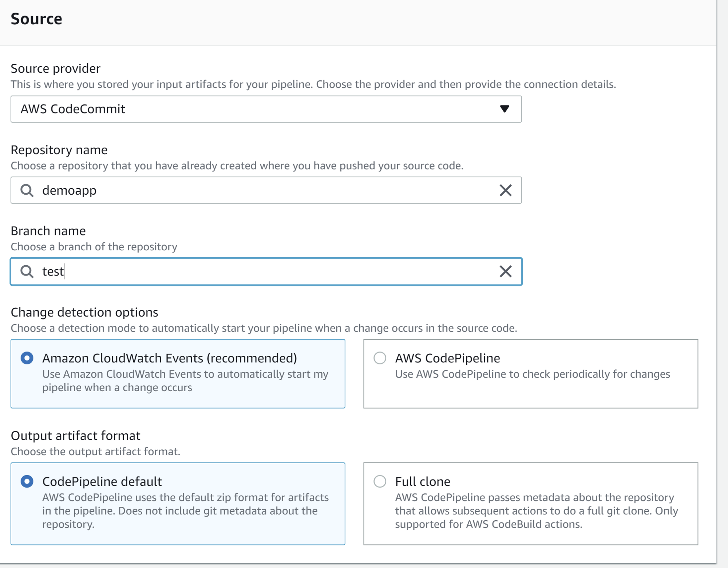
Task: Click the Output artifact format label
Action: pos(75,436)
